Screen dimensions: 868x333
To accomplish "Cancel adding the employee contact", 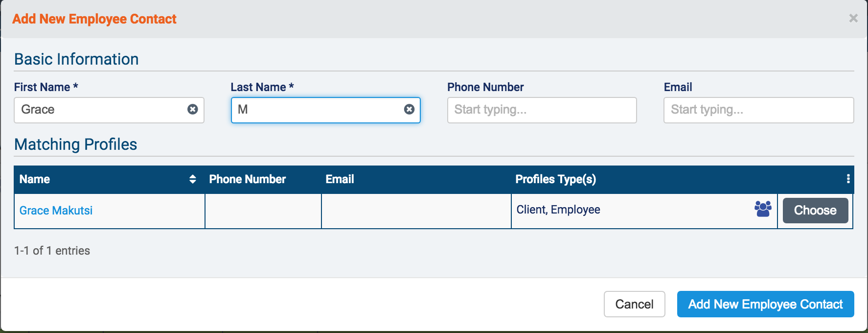I will click(634, 304).
